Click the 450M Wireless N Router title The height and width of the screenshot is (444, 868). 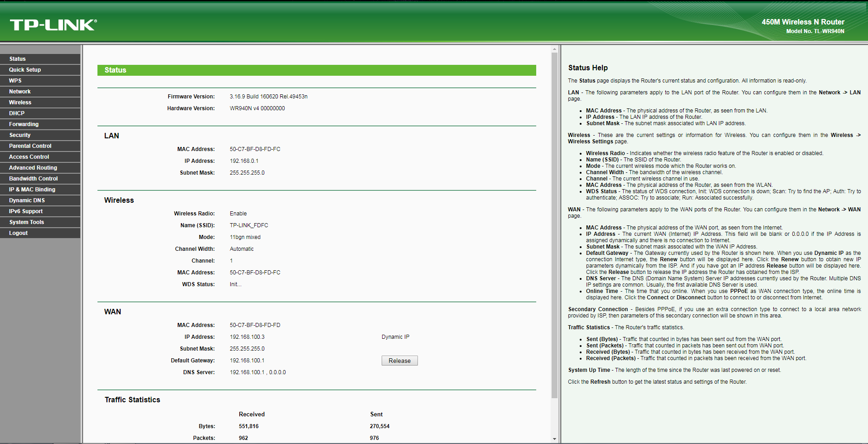coord(803,22)
